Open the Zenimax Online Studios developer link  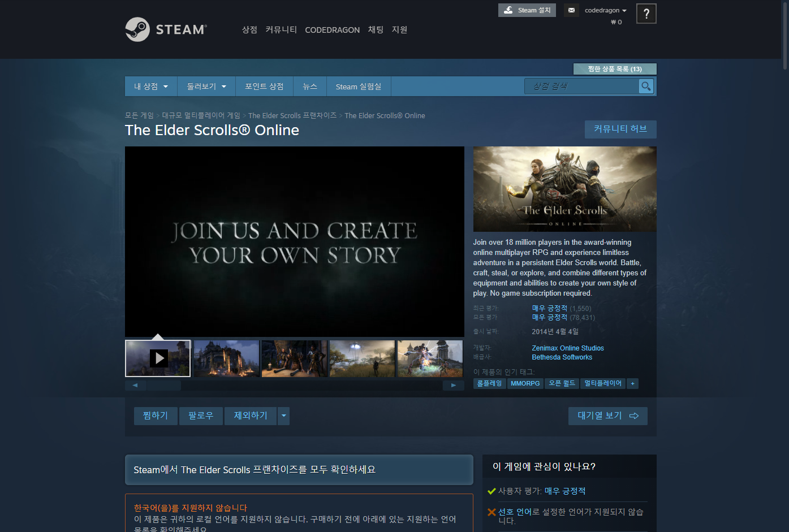[x=568, y=348]
